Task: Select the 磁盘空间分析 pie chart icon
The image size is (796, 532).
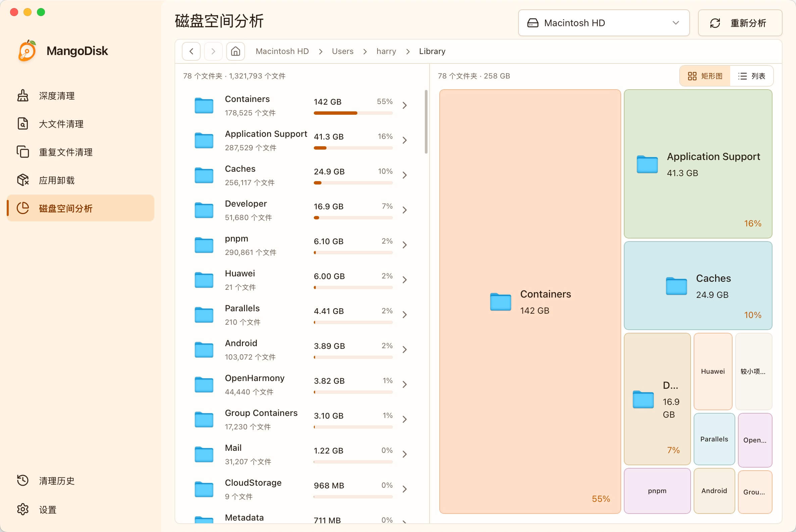Action: click(23, 208)
